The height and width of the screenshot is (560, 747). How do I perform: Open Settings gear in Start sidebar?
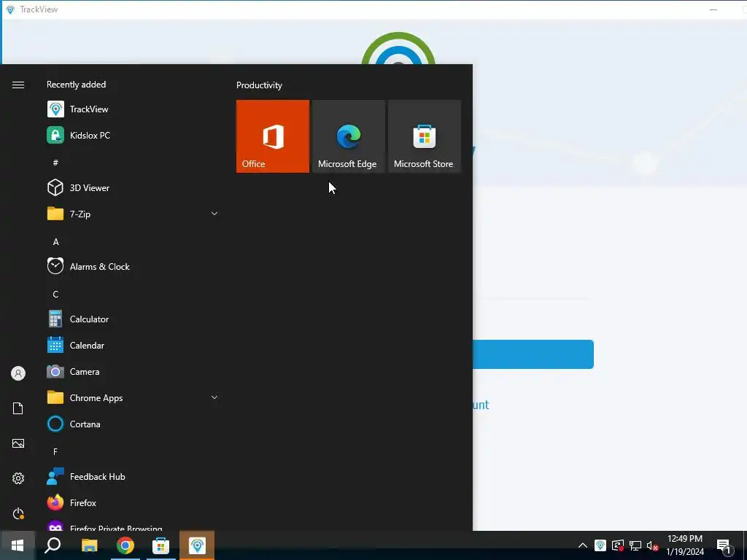(x=18, y=478)
